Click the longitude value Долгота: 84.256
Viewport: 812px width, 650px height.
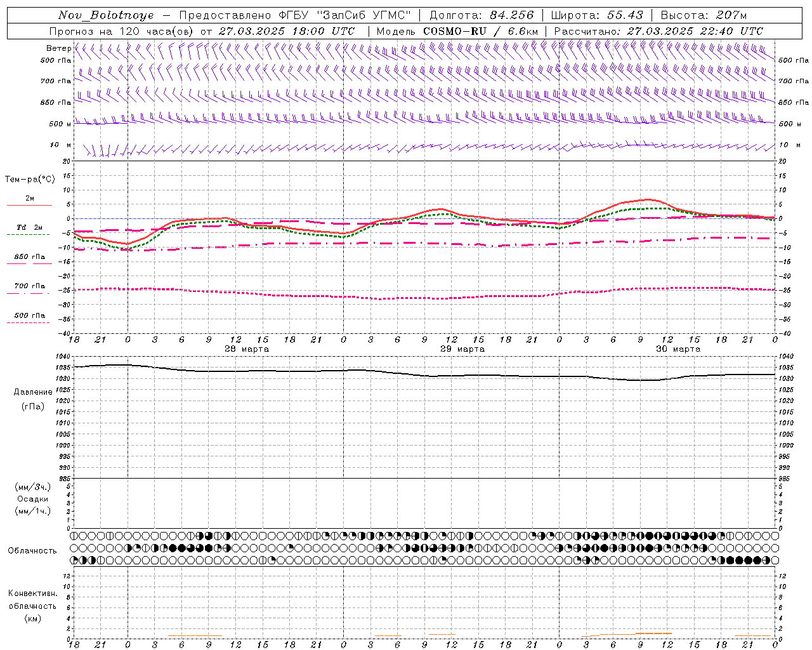pyautogui.click(x=481, y=15)
